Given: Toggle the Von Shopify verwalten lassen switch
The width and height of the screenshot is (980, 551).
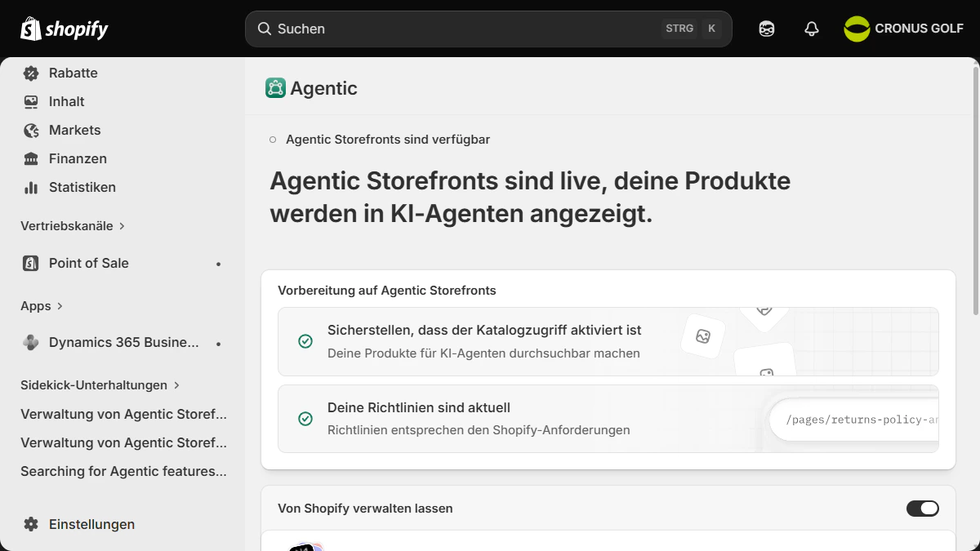Looking at the screenshot, I should click(x=923, y=509).
